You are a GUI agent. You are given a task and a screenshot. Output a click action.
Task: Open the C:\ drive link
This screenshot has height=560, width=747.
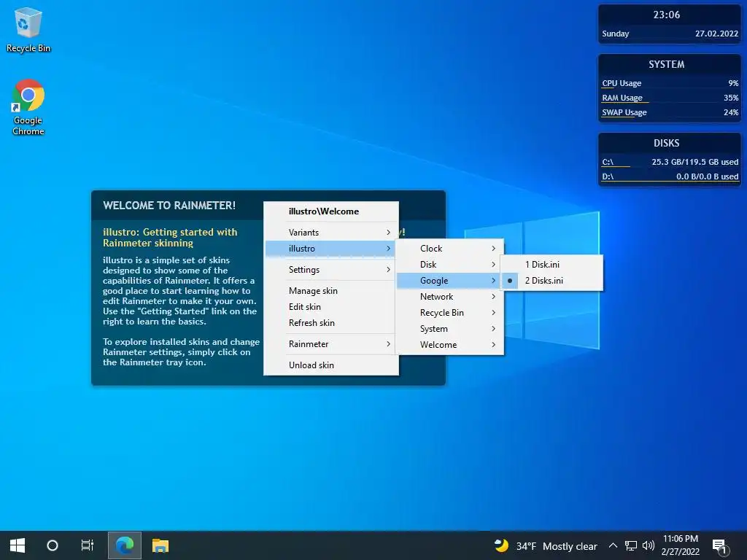coord(608,162)
